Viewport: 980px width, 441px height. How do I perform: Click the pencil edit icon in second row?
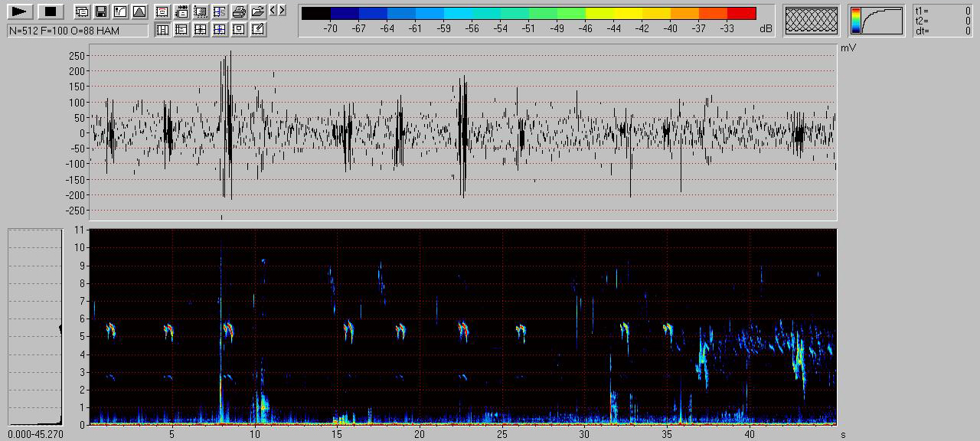click(258, 29)
